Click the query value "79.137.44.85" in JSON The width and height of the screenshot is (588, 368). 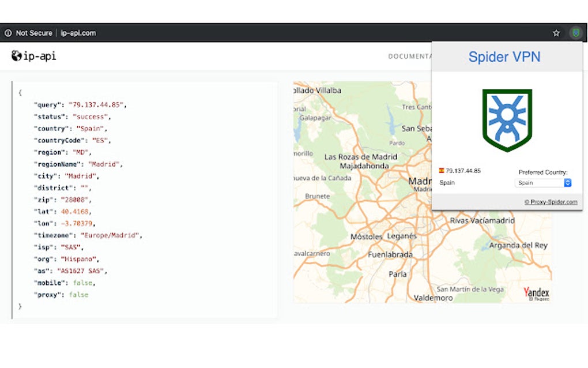pos(96,104)
